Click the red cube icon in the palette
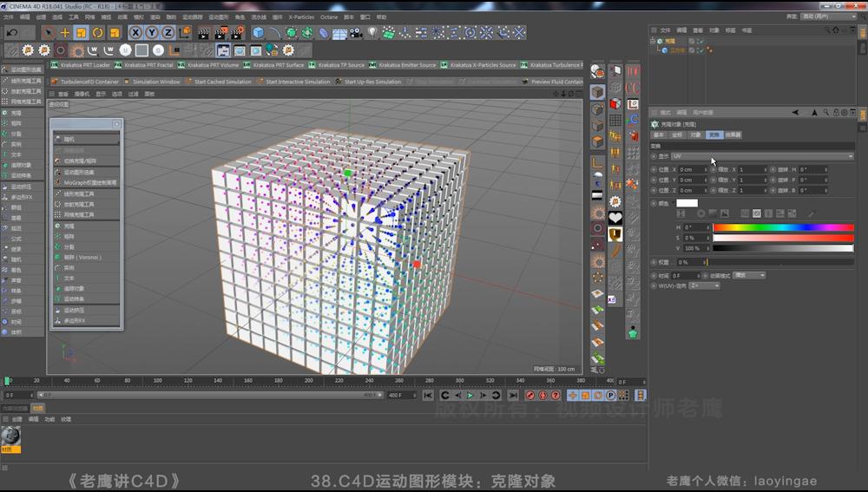 click(615, 103)
